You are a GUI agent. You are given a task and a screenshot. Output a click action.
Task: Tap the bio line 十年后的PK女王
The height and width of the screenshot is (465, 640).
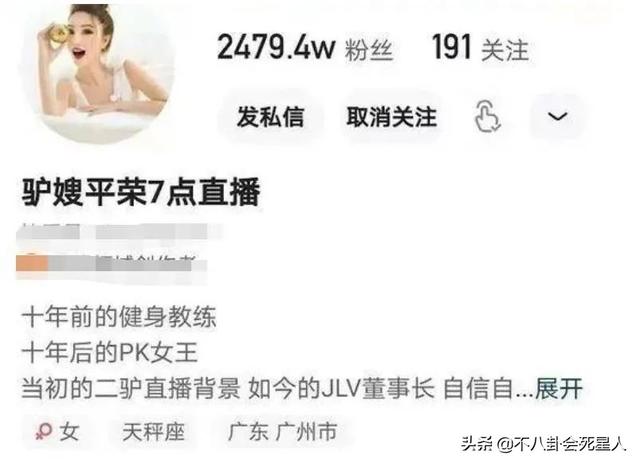tap(110, 353)
